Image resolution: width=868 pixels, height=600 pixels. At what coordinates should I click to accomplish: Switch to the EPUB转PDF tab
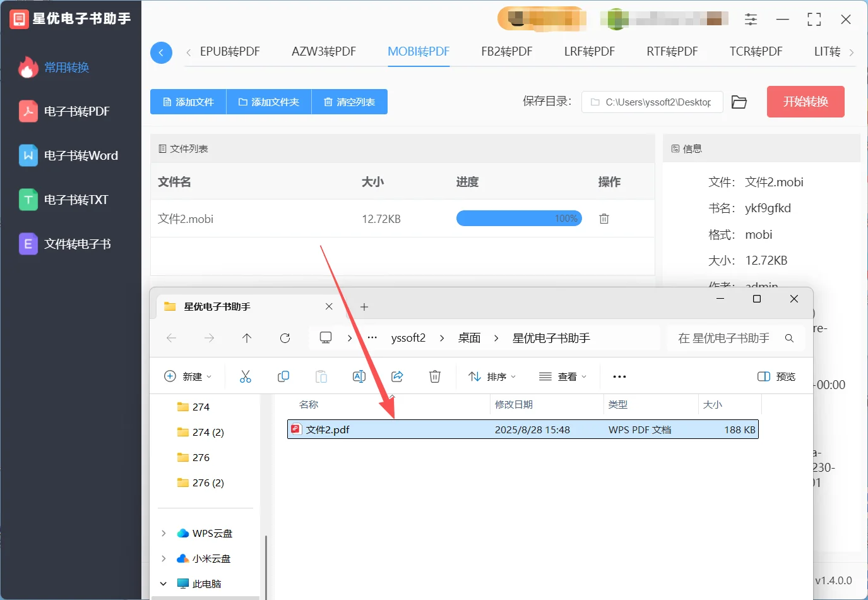[x=230, y=52]
